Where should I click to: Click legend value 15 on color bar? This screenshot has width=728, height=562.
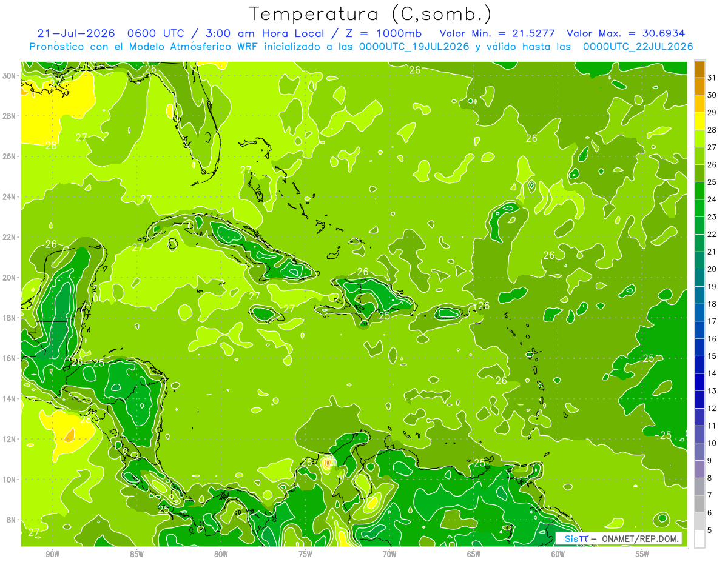(712, 356)
